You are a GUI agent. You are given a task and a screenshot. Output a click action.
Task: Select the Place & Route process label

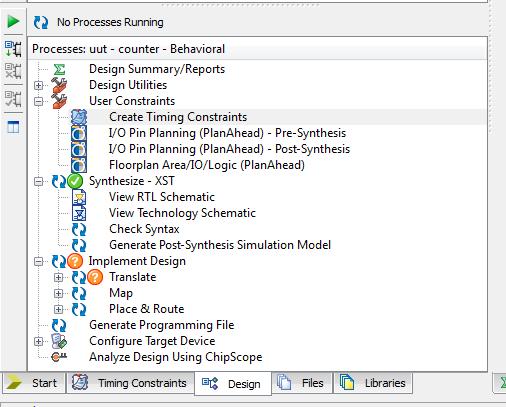pyautogui.click(x=147, y=309)
